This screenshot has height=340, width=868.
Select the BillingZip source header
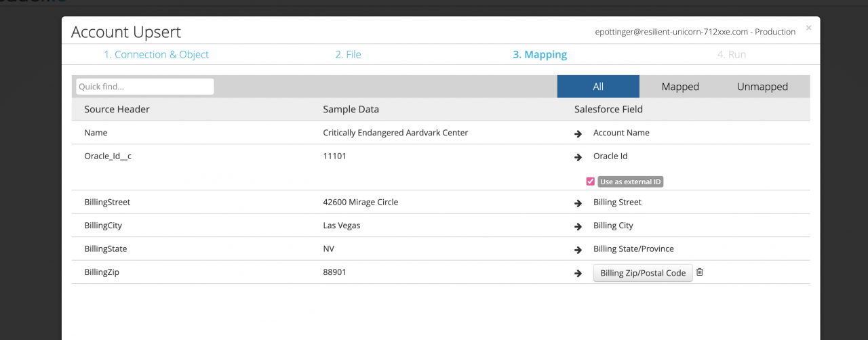coord(102,272)
